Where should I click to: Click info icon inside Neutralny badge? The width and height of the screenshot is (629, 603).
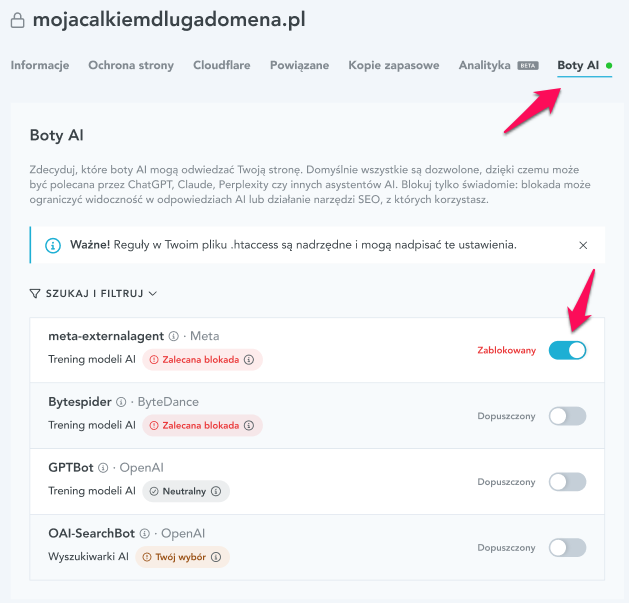coord(216,491)
